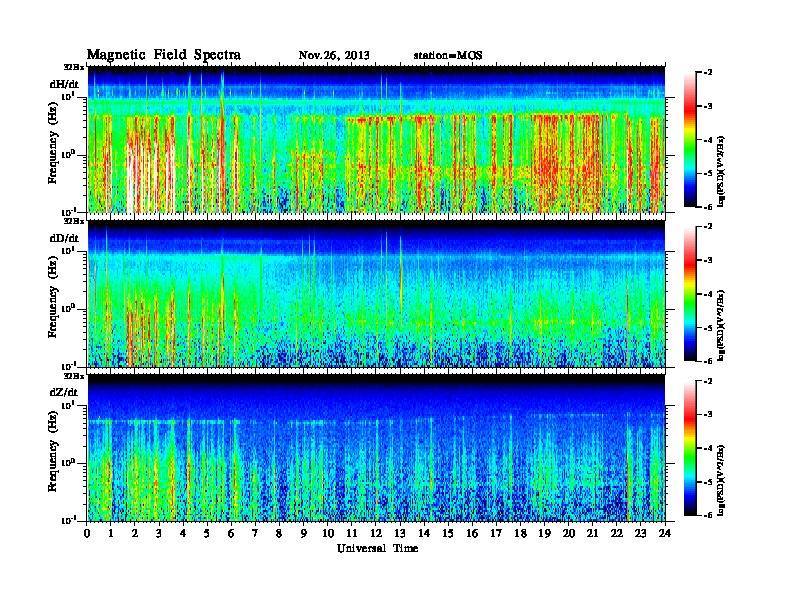792x612 pixels.
Task: Click the dD/dt spectrogram plot
Action: coord(376,294)
